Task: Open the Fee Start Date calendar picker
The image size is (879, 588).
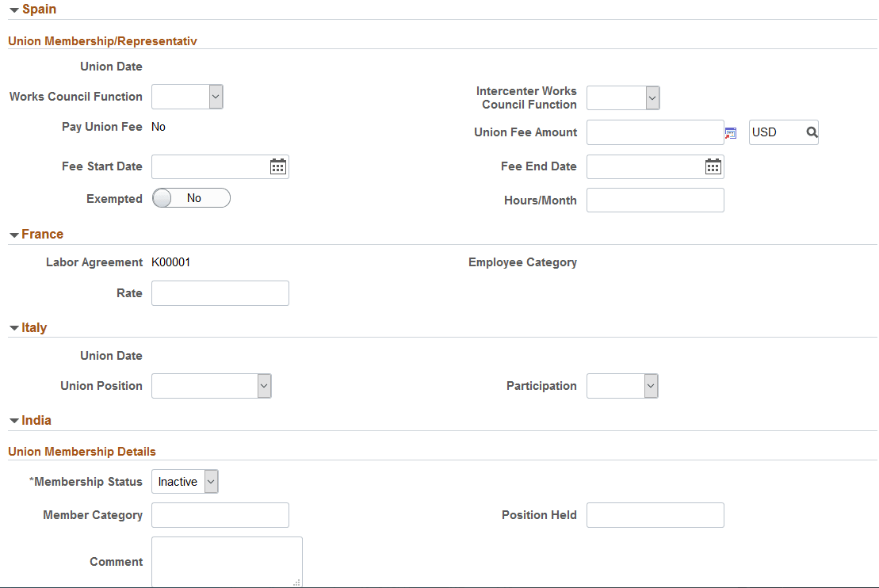Action: 278,166
